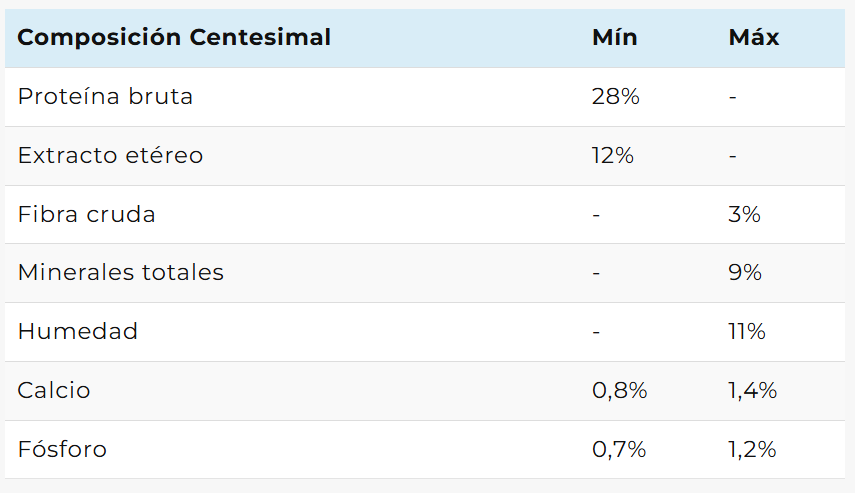Select the 28% minimum protein value
Viewport: 855px width, 493px height.
coord(615,97)
